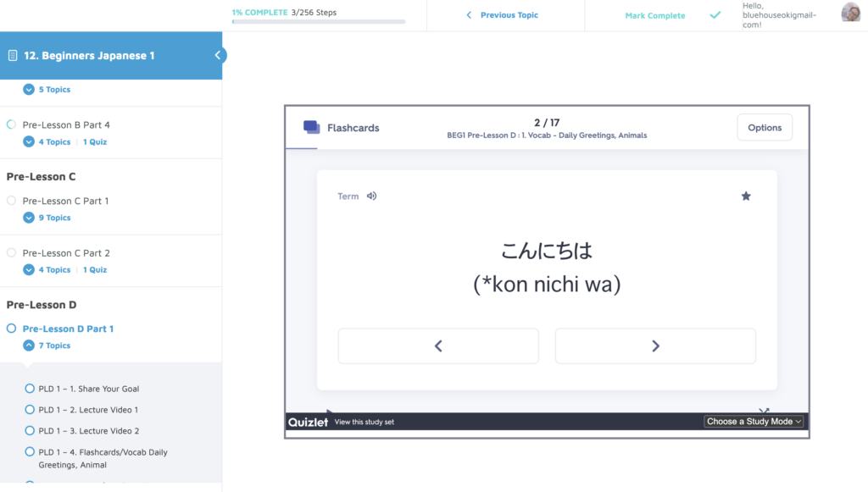Switch to the Flashcards tab in the widget
Image resolution: width=868 pixels, height=492 pixels.
click(x=353, y=126)
